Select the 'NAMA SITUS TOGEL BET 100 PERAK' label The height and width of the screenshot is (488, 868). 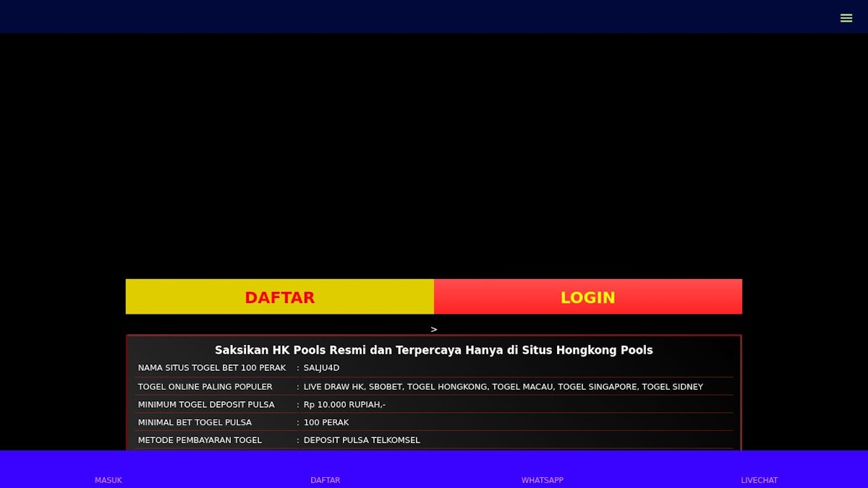(212, 368)
